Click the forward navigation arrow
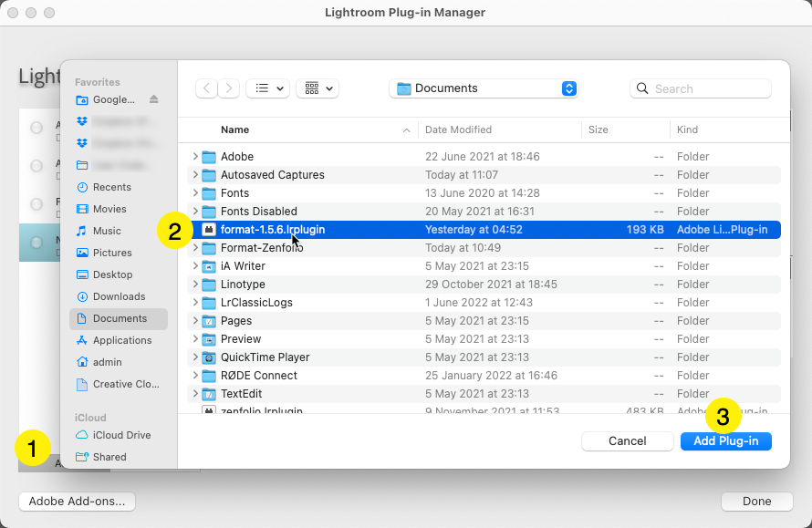Viewport: 812px width, 528px height. point(229,88)
